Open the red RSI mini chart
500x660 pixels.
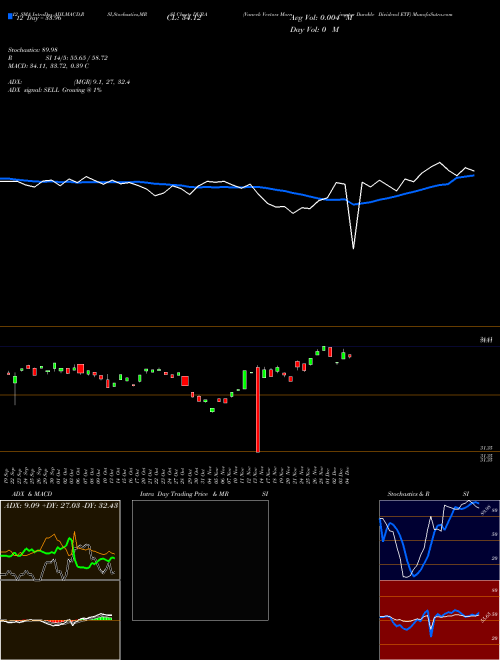pyautogui.click(x=439, y=620)
